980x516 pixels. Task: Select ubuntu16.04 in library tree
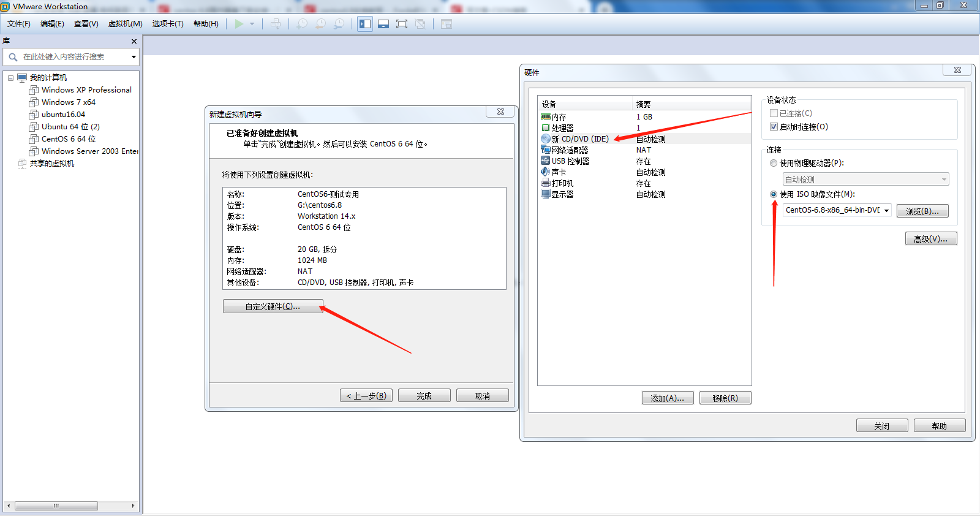pos(63,115)
